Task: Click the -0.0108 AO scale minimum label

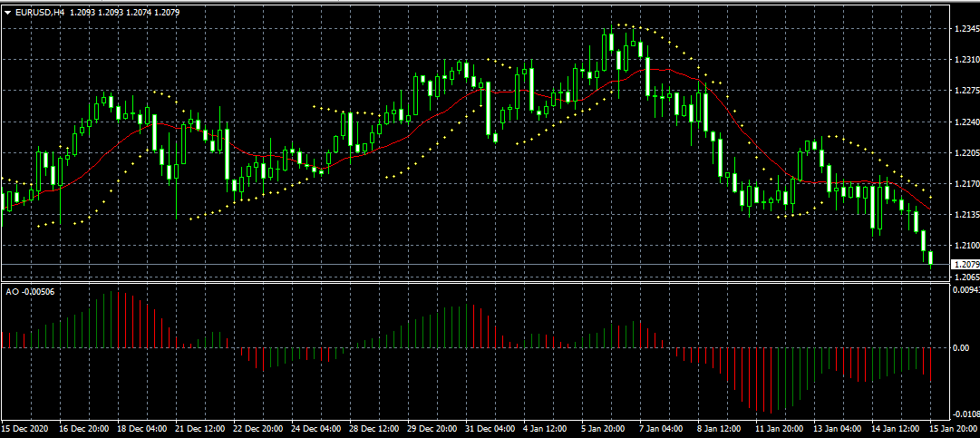Action: pos(966,413)
